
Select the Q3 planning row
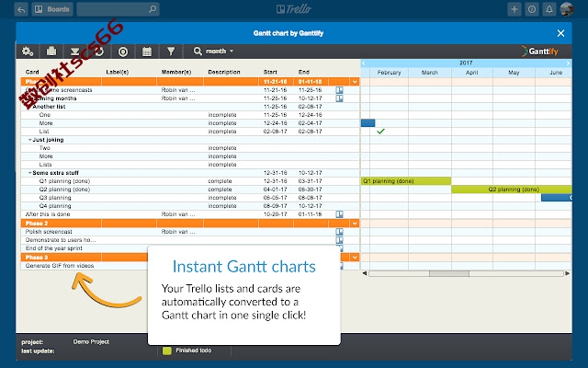click(x=190, y=198)
